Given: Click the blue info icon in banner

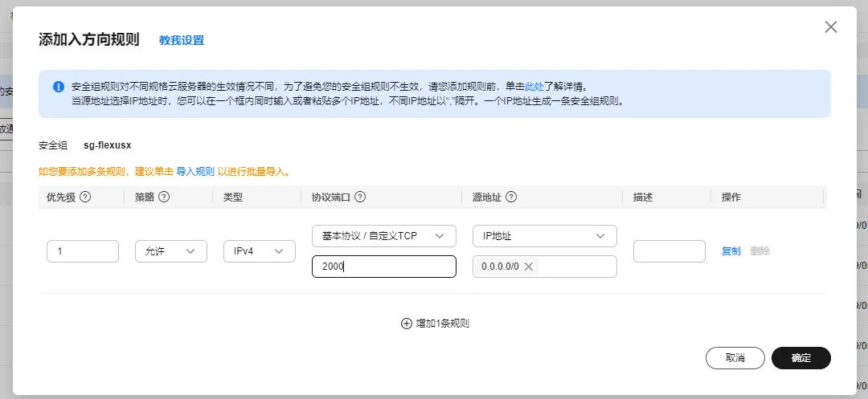Looking at the screenshot, I should tap(59, 87).
